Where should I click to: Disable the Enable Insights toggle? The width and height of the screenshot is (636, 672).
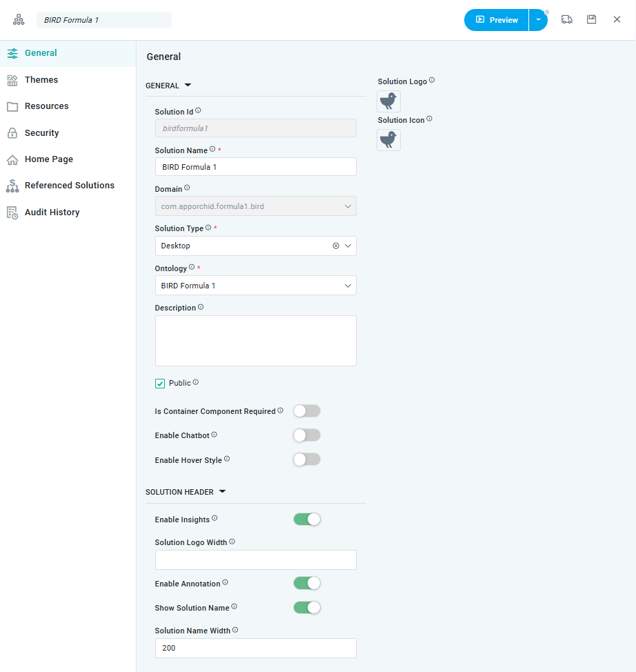click(x=307, y=520)
